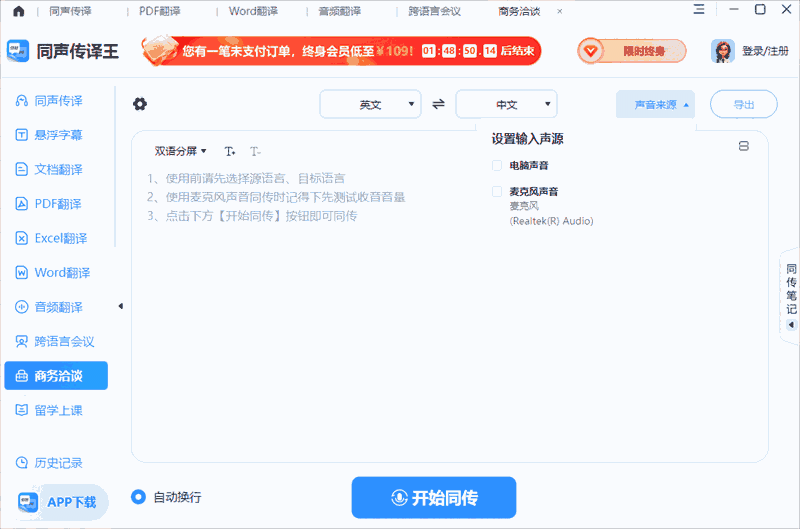Screen dimensions: 800x529
Task: Click the VIP diamond badge icon
Action: click(591, 51)
